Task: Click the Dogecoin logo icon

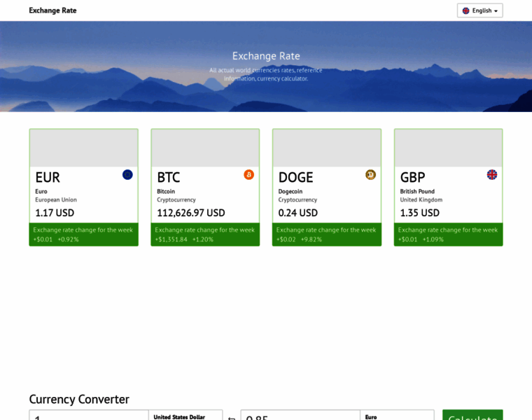Action: (370, 175)
